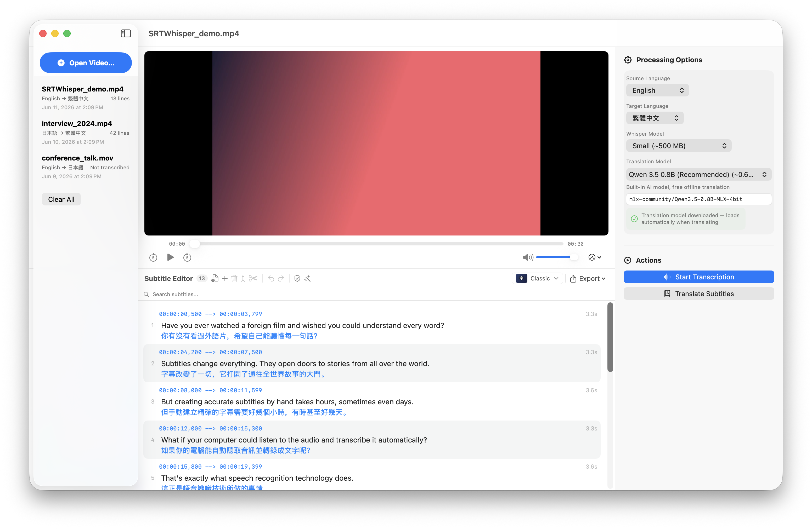Add a new subtitle line with plus icon
812x529 pixels.
[x=224, y=278]
